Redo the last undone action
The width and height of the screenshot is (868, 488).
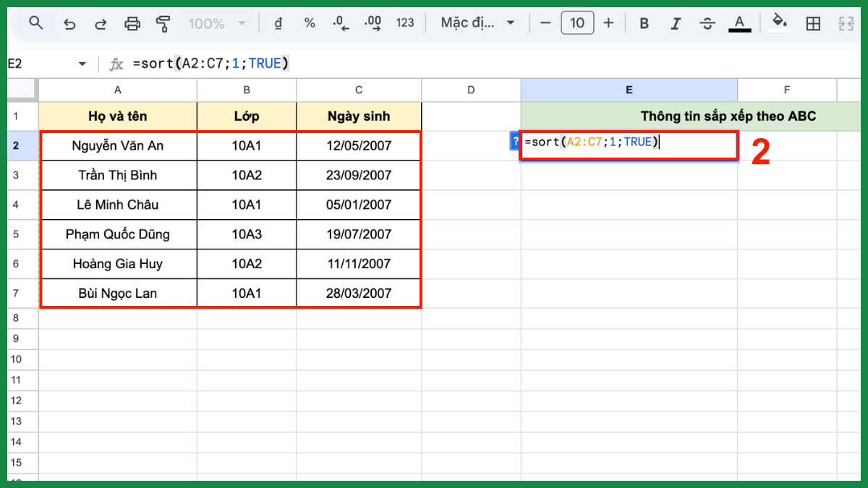pos(101,23)
